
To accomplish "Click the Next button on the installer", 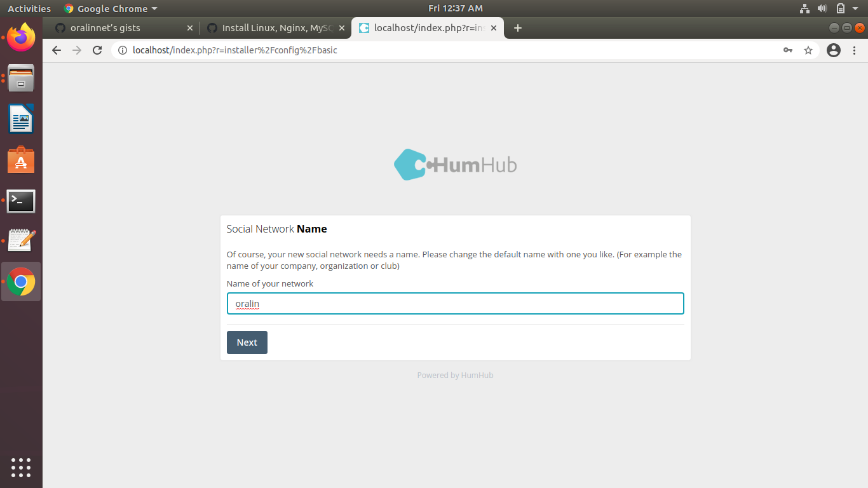I will [x=247, y=342].
